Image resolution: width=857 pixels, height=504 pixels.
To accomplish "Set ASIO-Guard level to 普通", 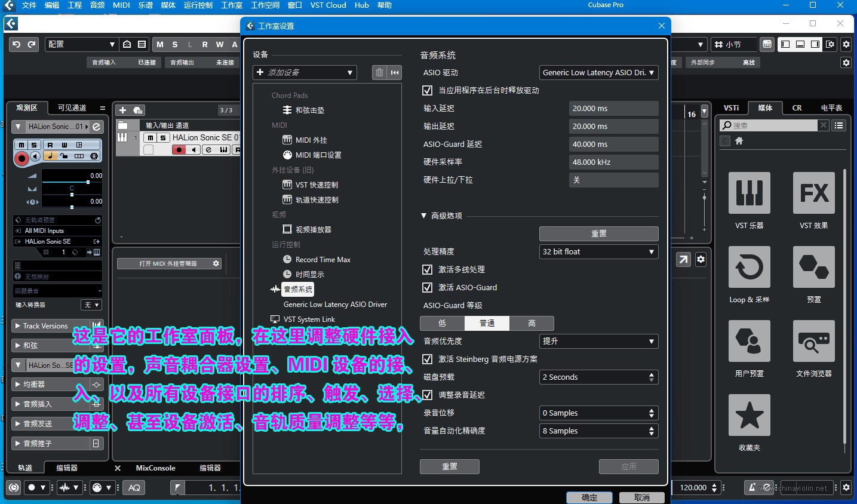I will click(487, 323).
